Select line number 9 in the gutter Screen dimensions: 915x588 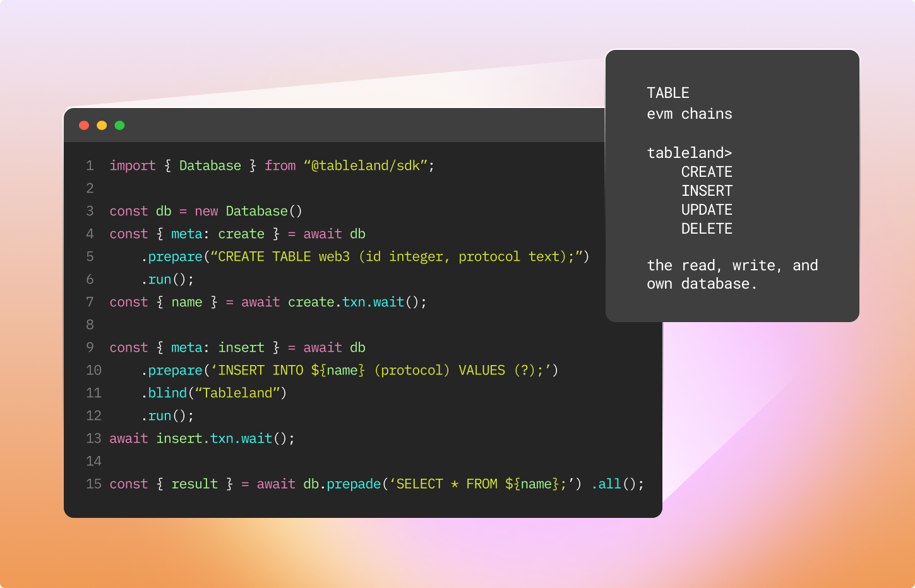[x=90, y=347]
